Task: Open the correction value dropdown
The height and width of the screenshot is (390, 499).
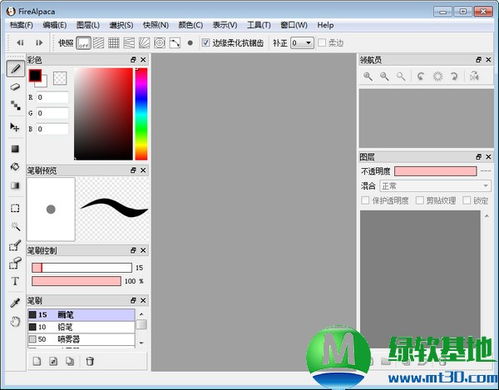Action: 302,43
